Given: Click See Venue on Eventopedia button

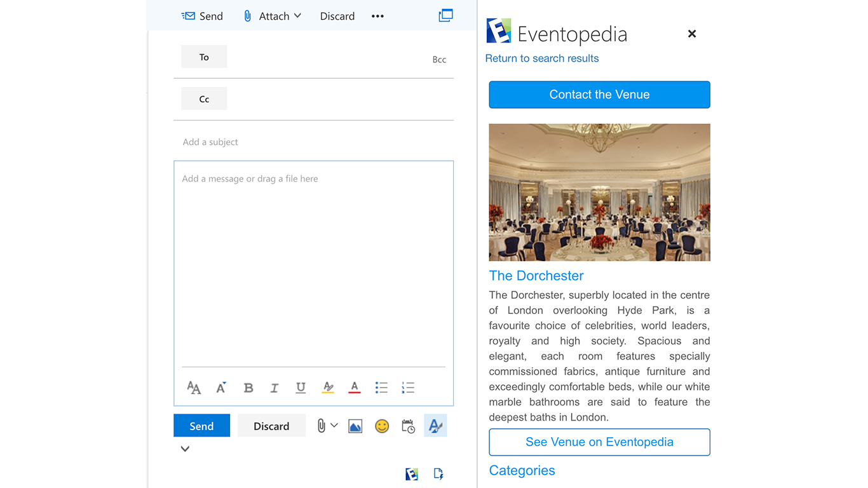Looking at the screenshot, I should coord(599,442).
